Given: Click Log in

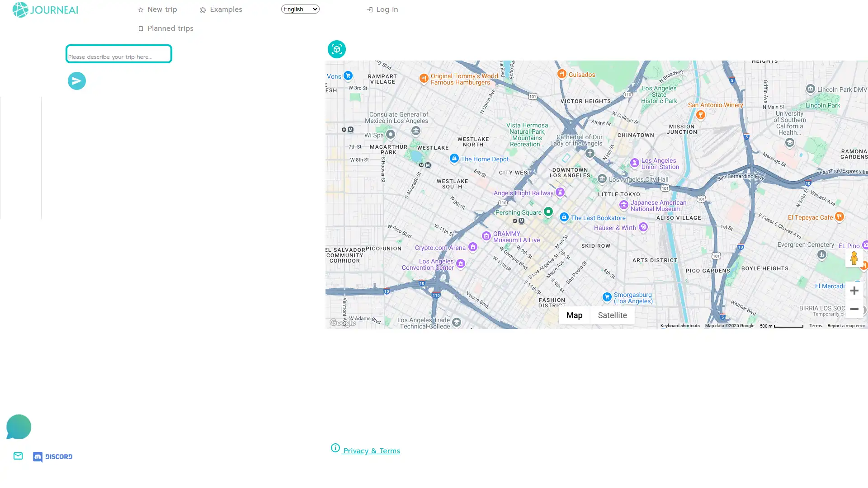Looking at the screenshot, I should pos(382,9).
